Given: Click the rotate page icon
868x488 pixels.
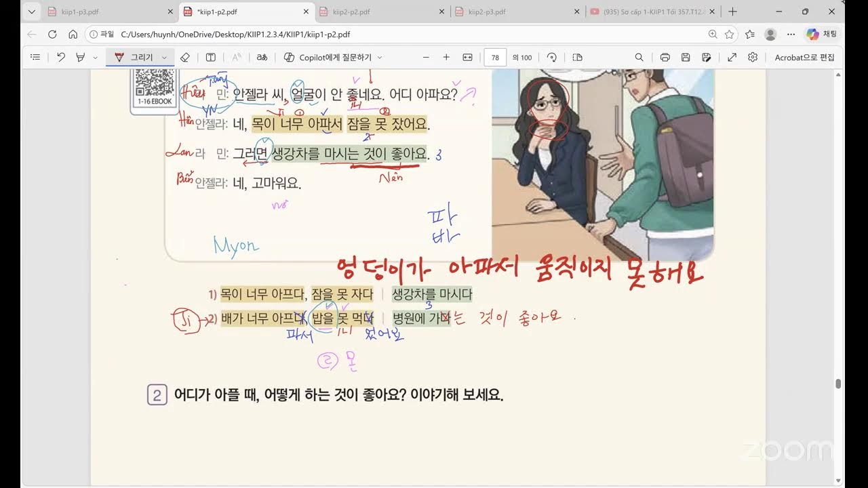Looking at the screenshot, I should point(552,58).
